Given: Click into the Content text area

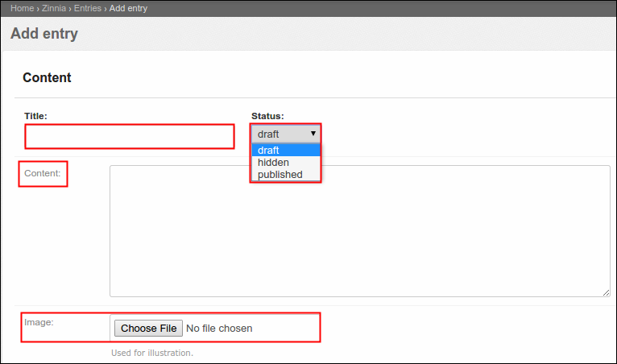Looking at the screenshot, I should pos(360,231).
